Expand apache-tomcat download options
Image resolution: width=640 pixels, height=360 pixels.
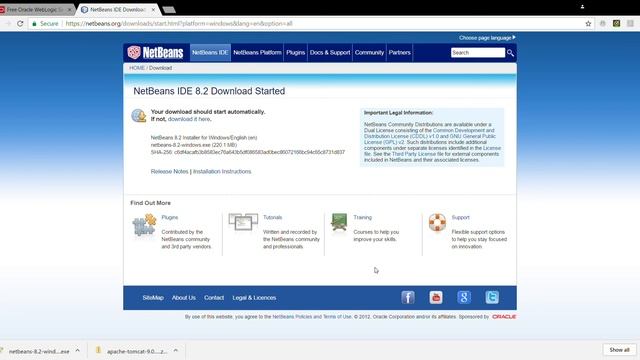176,351
